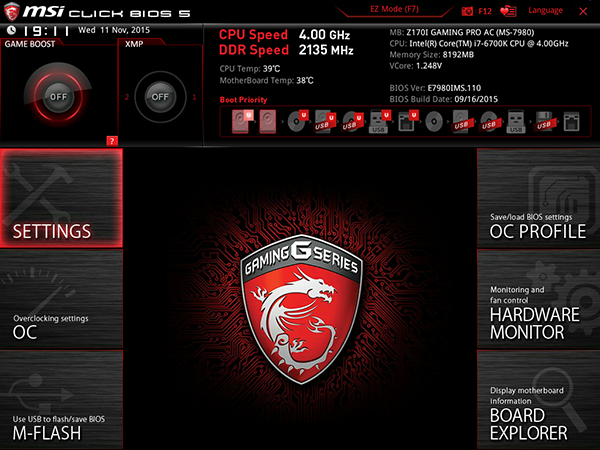Open favorites via the heart icon
The image size is (600, 450).
pos(508,11)
